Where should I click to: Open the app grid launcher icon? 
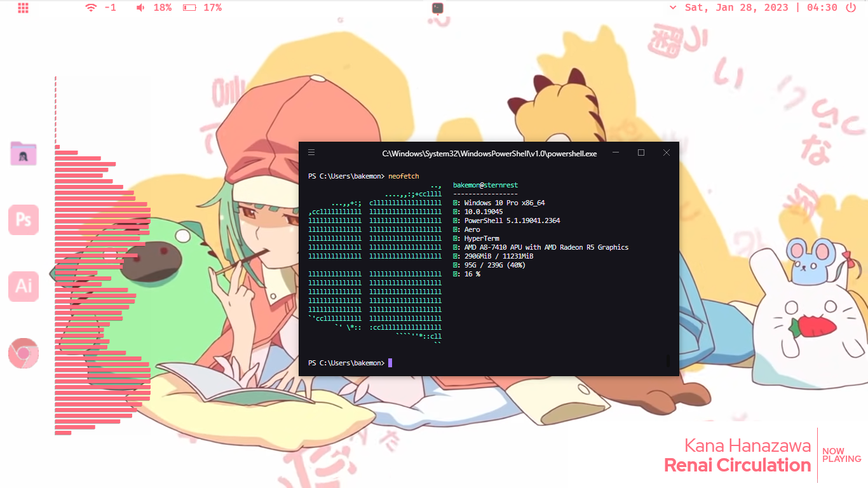(x=23, y=8)
